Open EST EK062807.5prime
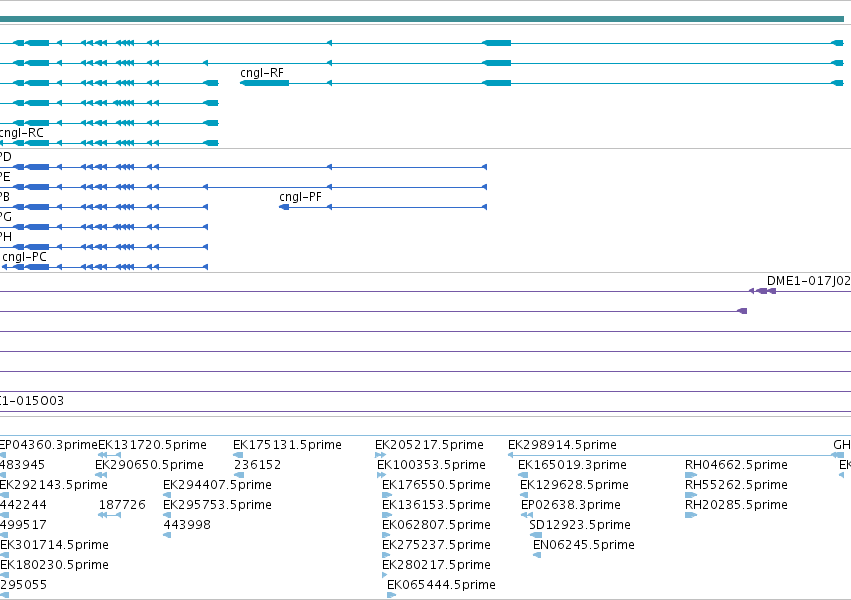 pyautogui.click(x=436, y=525)
